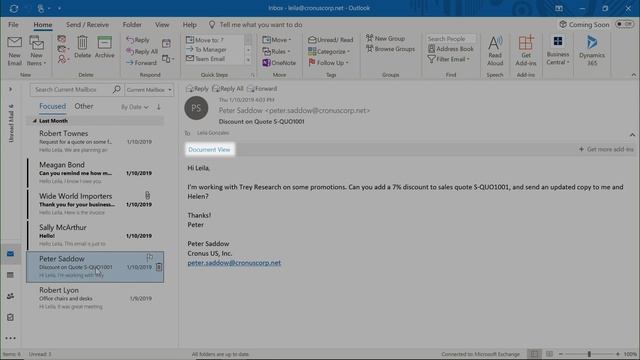Flag the Peter Saddow email
The height and width of the screenshot is (360, 640).
pos(150,258)
